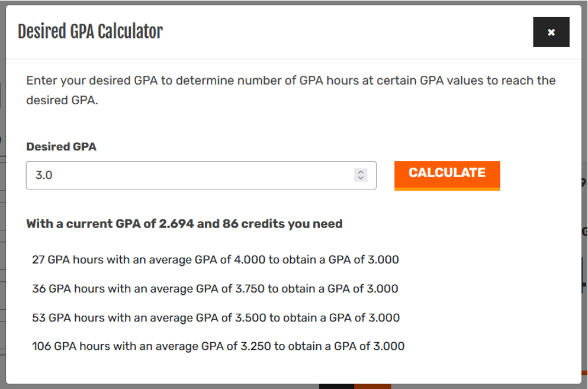Image resolution: width=588 pixels, height=389 pixels.
Task: Click the stepper up arrow beside the GPA field
Action: 361,172
